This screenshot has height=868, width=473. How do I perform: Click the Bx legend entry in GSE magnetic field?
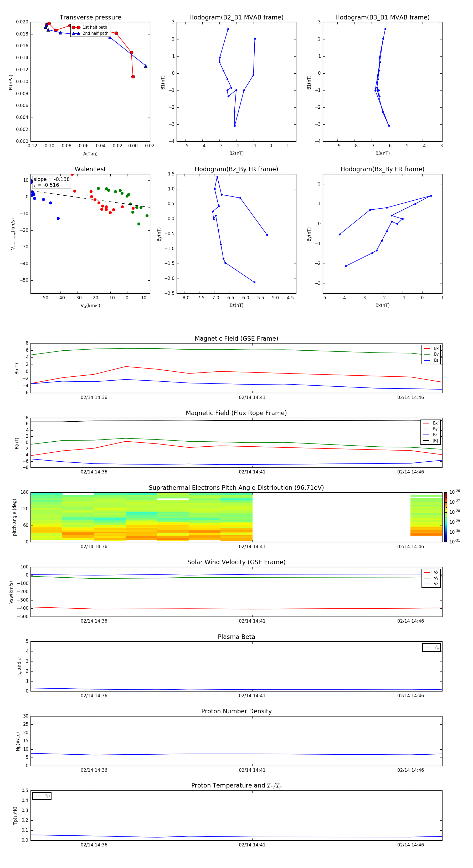tap(431, 349)
